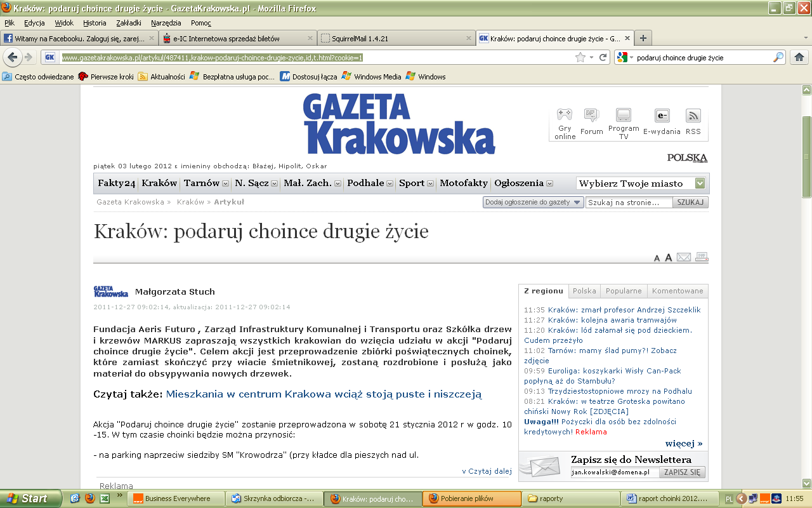The height and width of the screenshot is (508, 812).
Task: Click the SZUKAJ search button
Action: (690, 203)
